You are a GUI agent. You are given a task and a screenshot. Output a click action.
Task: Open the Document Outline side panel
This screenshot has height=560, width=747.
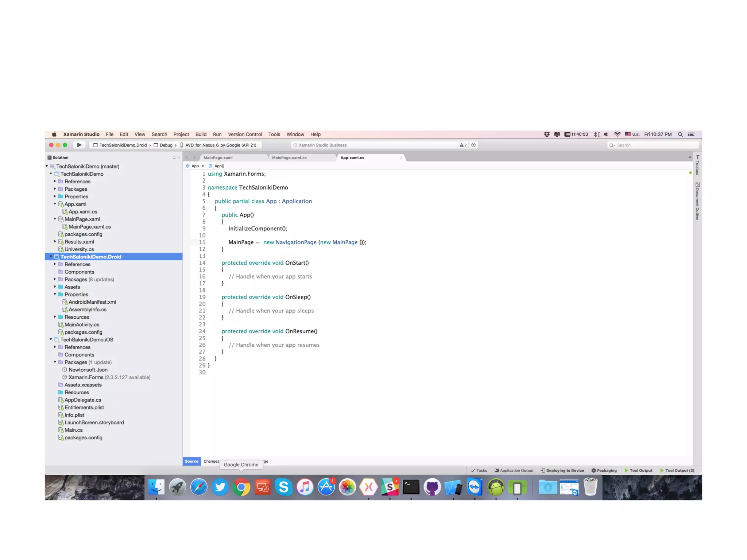[697, 201]
